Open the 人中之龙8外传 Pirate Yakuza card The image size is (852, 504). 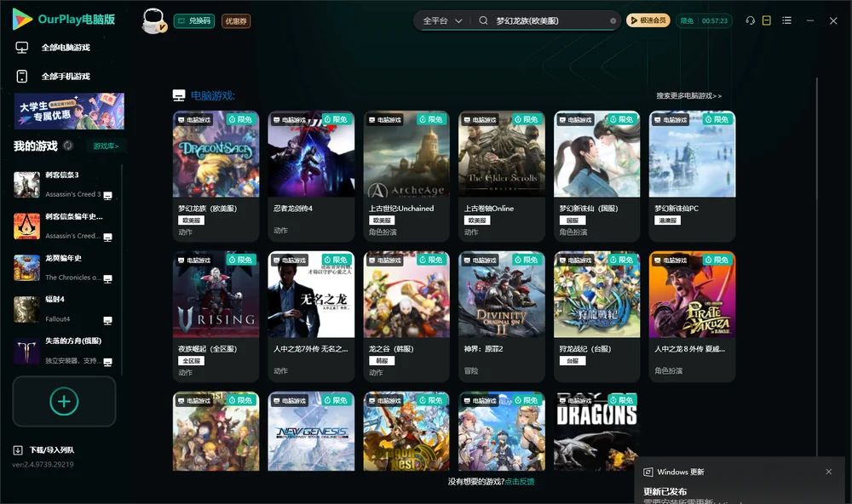pyautogui.click(x=692, y=317)
